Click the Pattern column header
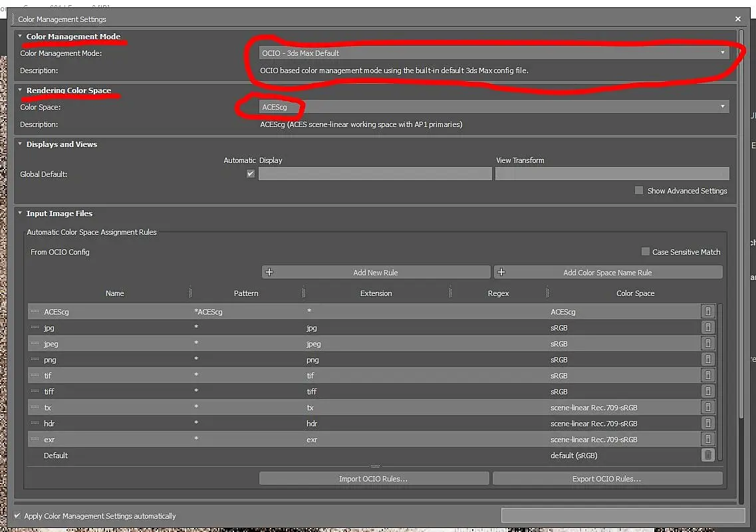The width and height of the screenshot is (756, 532). click(247, 293)
